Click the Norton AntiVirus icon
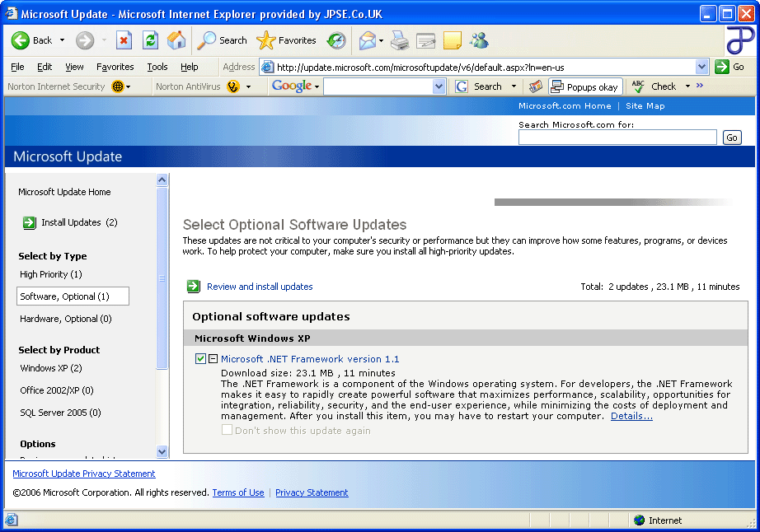The height and width of the screenshot is (532, 760). pos(233,86)
